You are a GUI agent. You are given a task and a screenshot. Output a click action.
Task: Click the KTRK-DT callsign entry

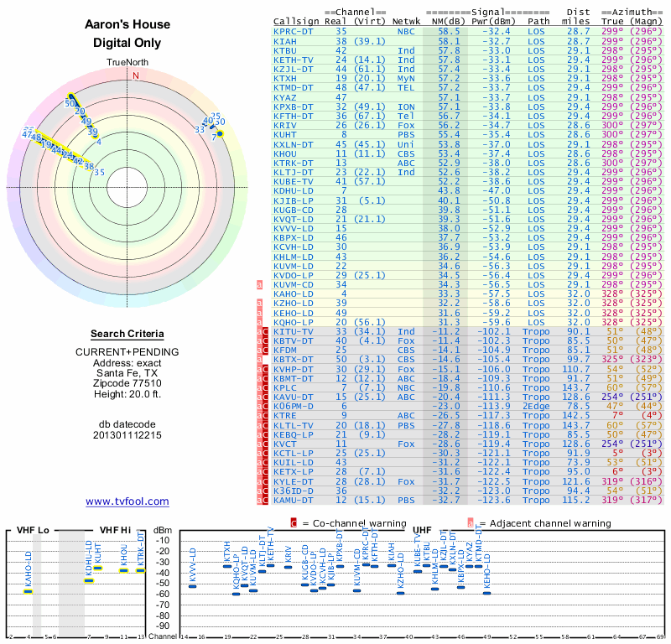[x=293, y=163]
